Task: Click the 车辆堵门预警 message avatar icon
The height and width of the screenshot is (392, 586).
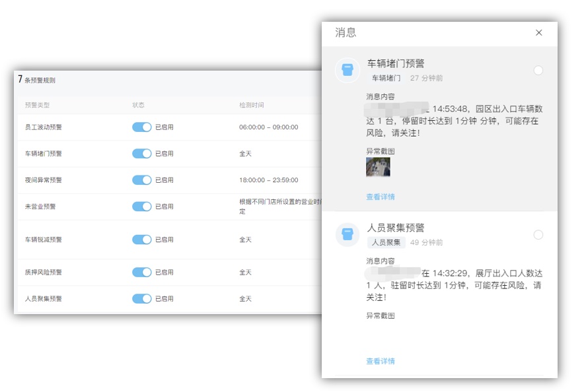Action: tap(348, 71)
